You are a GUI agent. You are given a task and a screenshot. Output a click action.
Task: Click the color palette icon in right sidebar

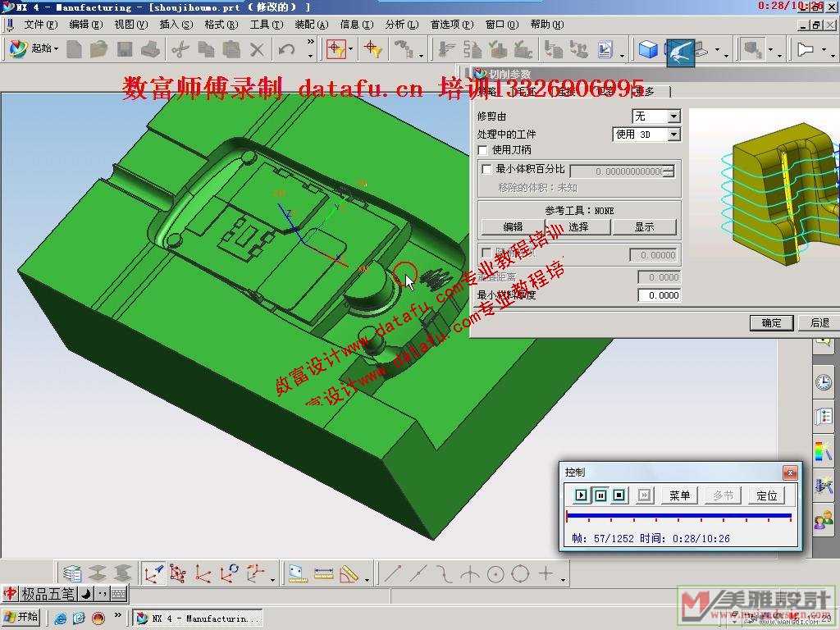[x=823, y=450]
